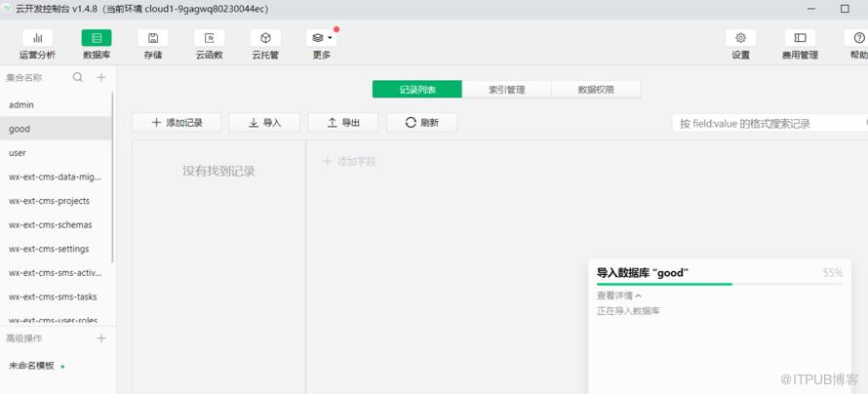Click the 正在导入数据库 status text
Viewport: 868px width, 394px height.
pyautogui.click(x=628, y=311)
